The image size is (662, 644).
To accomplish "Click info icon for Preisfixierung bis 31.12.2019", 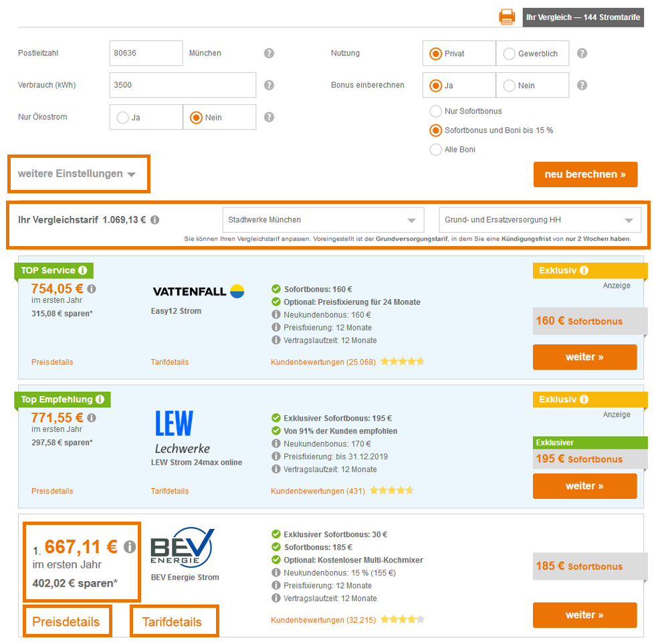I will [276, 456].
